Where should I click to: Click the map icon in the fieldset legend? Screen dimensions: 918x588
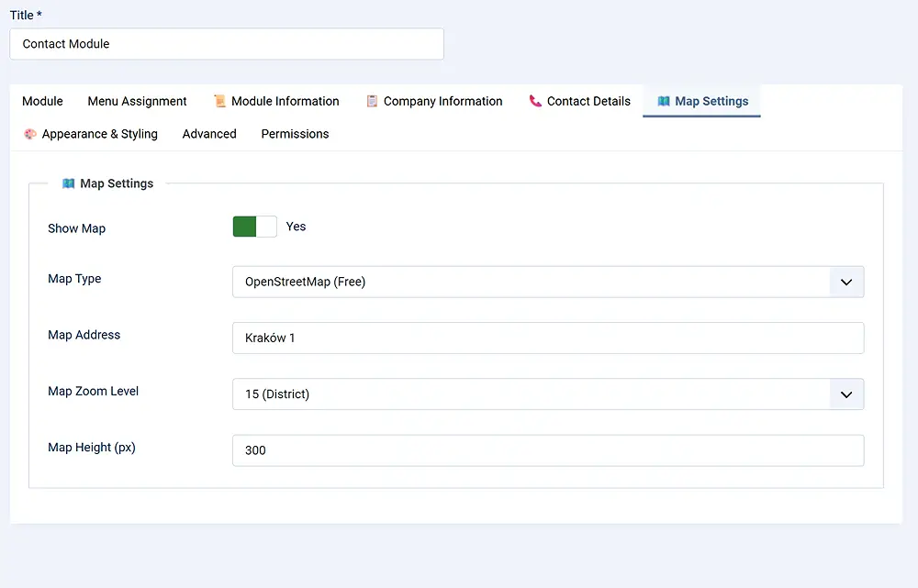[68, 183]
